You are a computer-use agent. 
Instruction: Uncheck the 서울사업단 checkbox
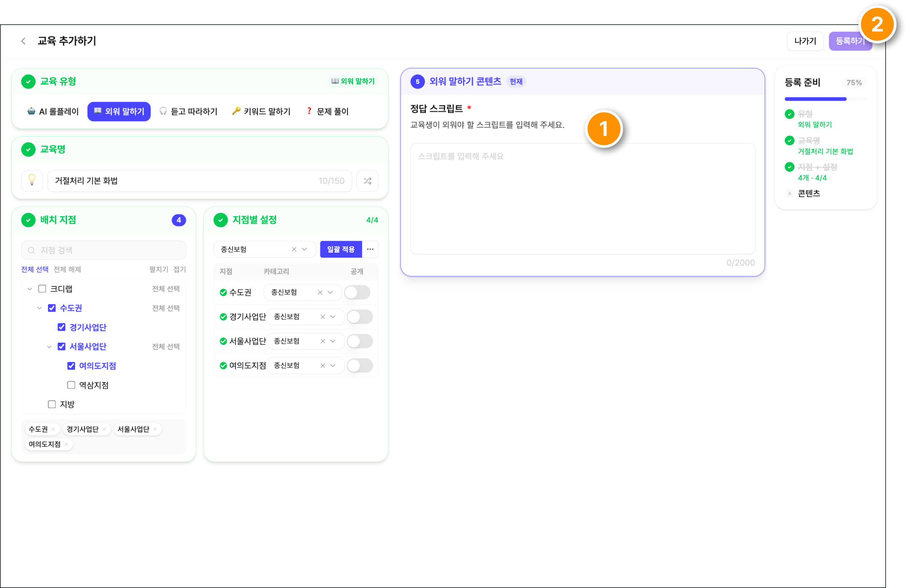tap(61, 346)
